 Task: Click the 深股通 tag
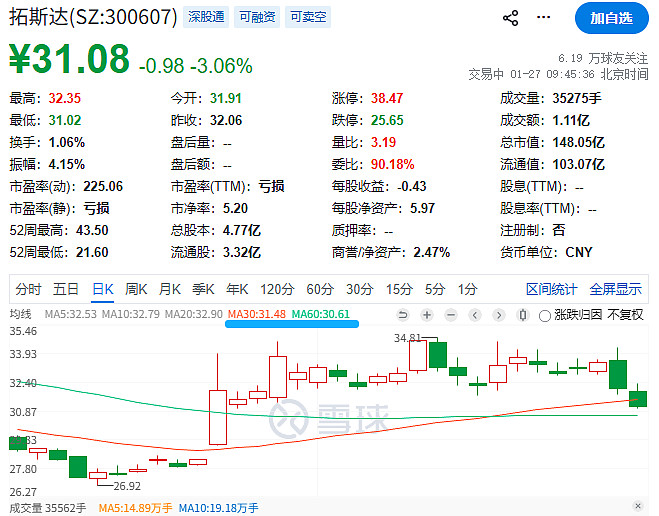[206, 17]
